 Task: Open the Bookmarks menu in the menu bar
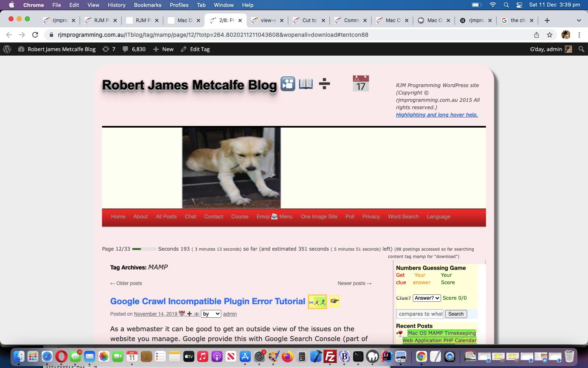pyautogui.click(x=147, y=5)
